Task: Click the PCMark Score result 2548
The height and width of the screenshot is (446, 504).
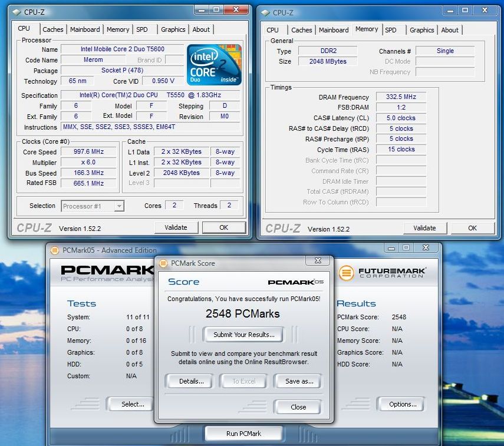Action: click(399, 317)
